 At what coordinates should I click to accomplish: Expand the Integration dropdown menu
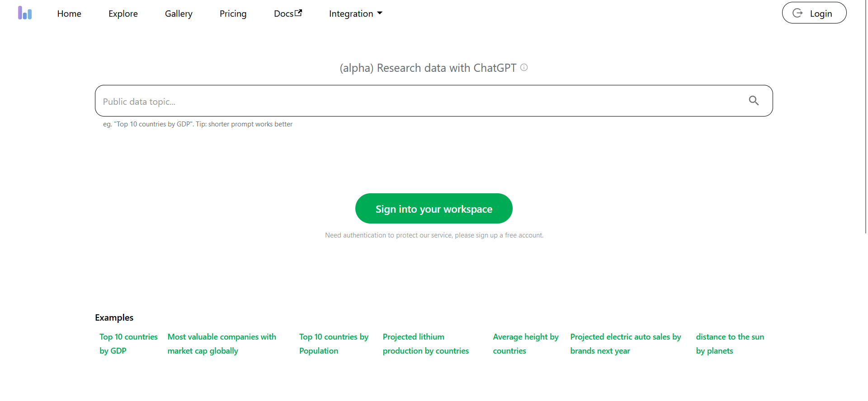pos(355,14)
